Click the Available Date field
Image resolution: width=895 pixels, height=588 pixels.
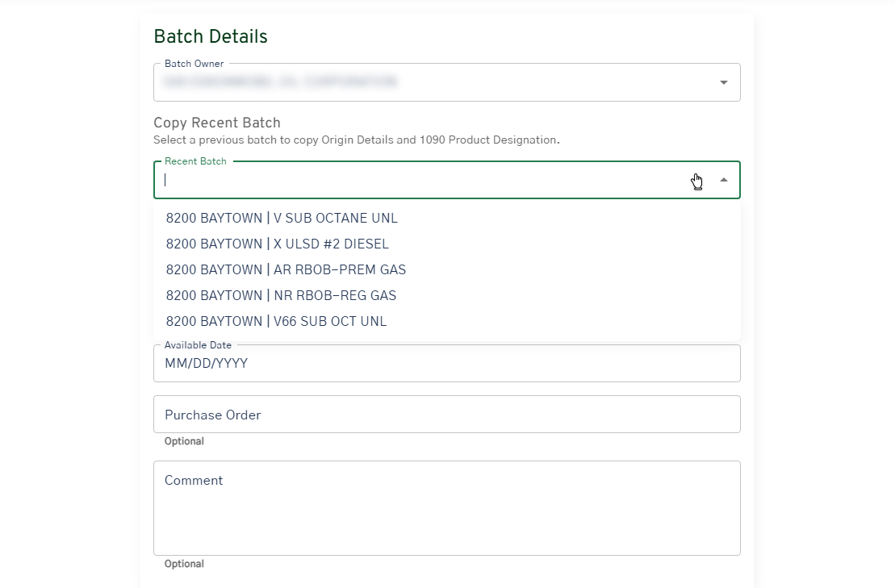coord(447,363)
